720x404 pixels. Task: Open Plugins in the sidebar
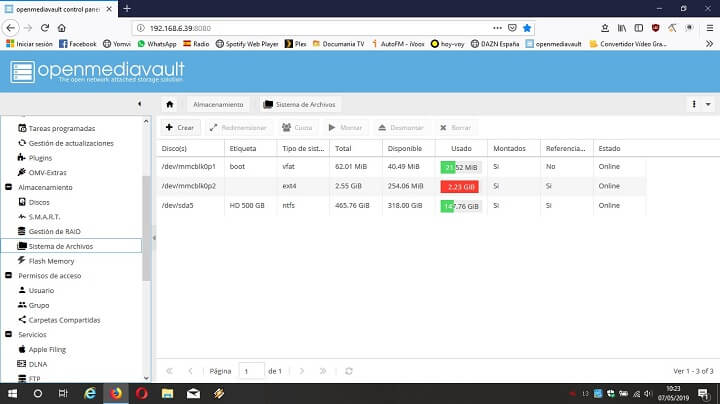pyautogui.click(x=40, y=158)
